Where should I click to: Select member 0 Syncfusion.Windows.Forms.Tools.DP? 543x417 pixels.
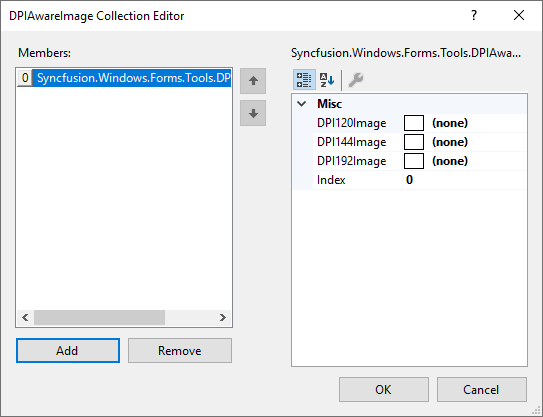[x=124, y=78]
